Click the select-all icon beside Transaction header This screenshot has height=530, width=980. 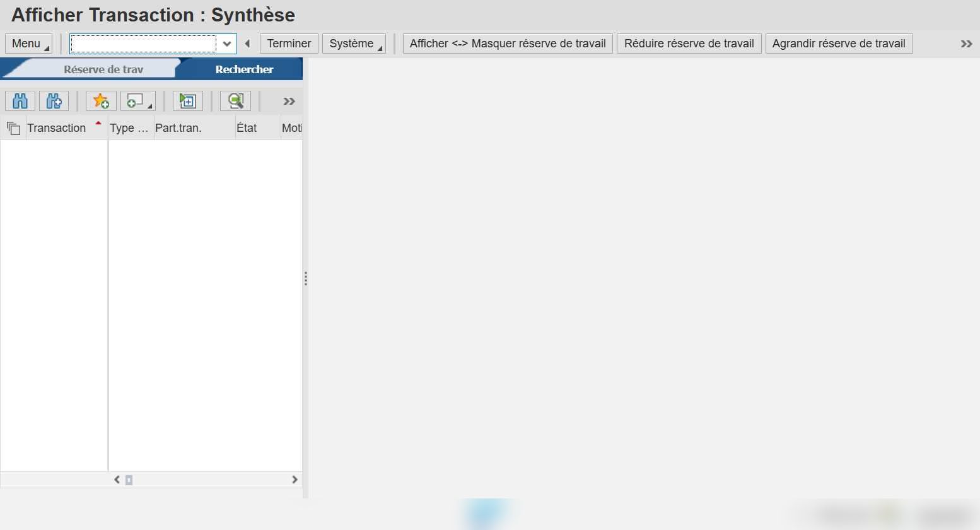tap(13, 128)
